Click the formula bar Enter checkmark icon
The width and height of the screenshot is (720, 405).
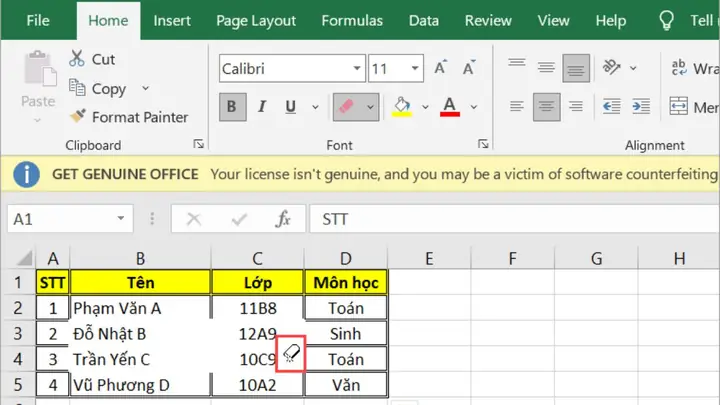point(239,219)
